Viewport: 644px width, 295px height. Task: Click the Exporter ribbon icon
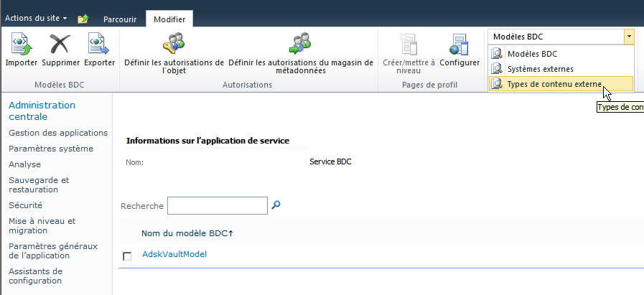(x=99, y=49)
